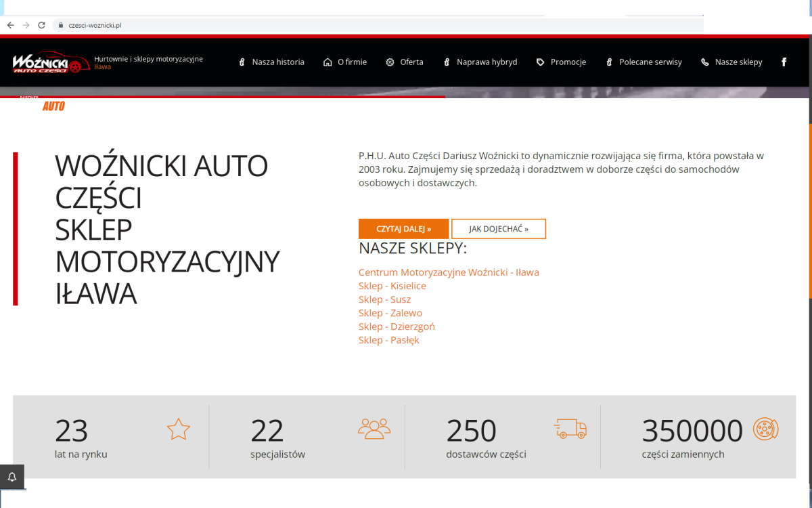Click the people icon next to 22
812x508 pixels.
tap(374, 429)
